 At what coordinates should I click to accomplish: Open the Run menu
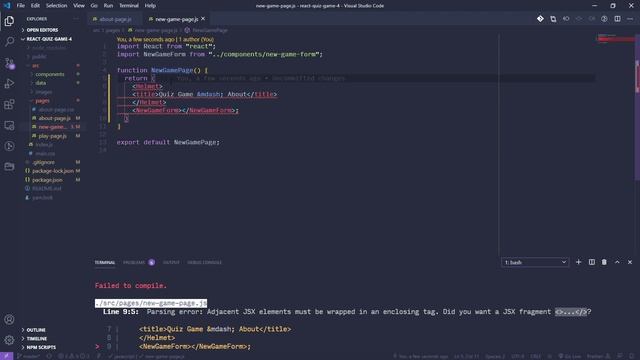pos(108,6)
